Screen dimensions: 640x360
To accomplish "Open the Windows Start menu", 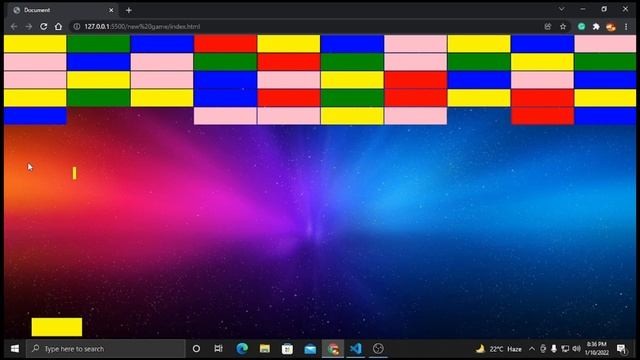I will tap(15, 349).
